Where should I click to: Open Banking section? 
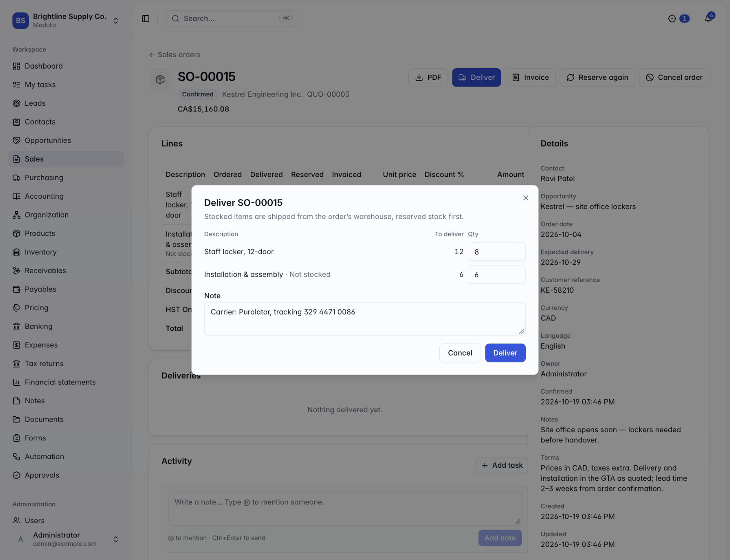tap(66, 326)
